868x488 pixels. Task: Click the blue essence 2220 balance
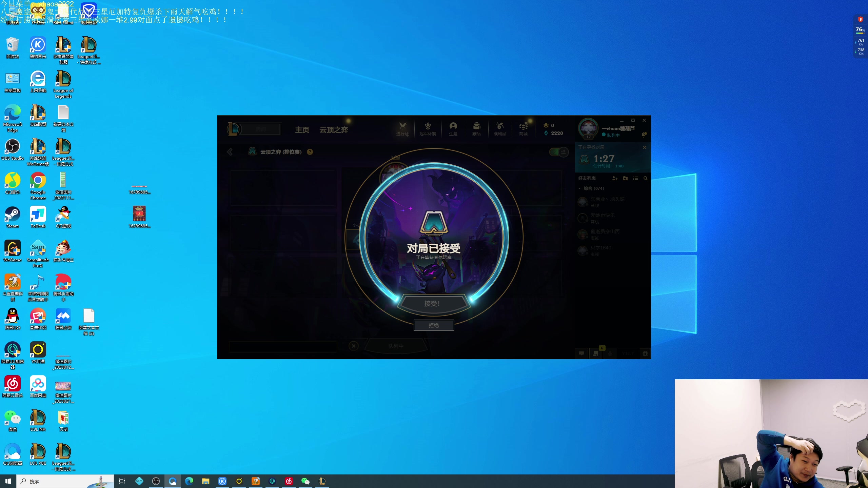[x=553, y=133]
